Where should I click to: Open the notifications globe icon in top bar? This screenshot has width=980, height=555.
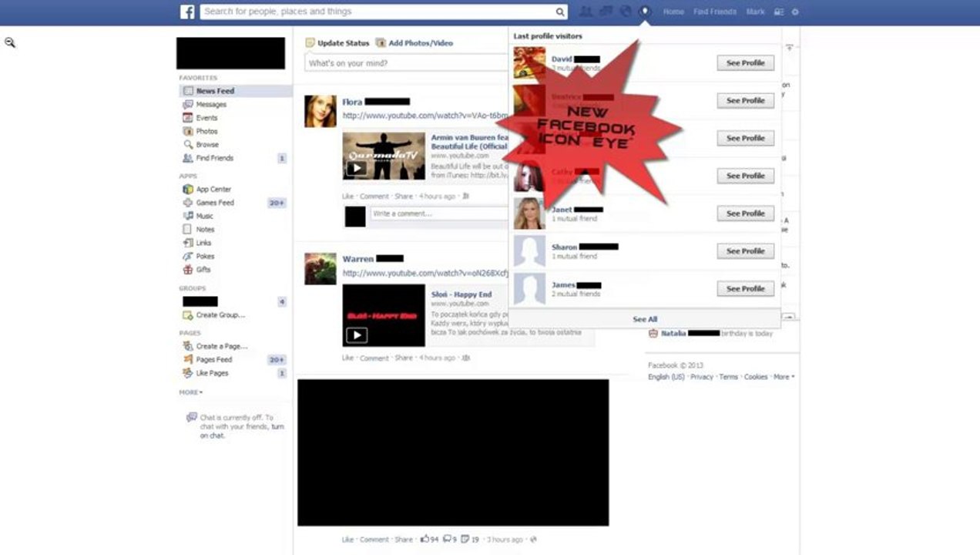[626, 12]
